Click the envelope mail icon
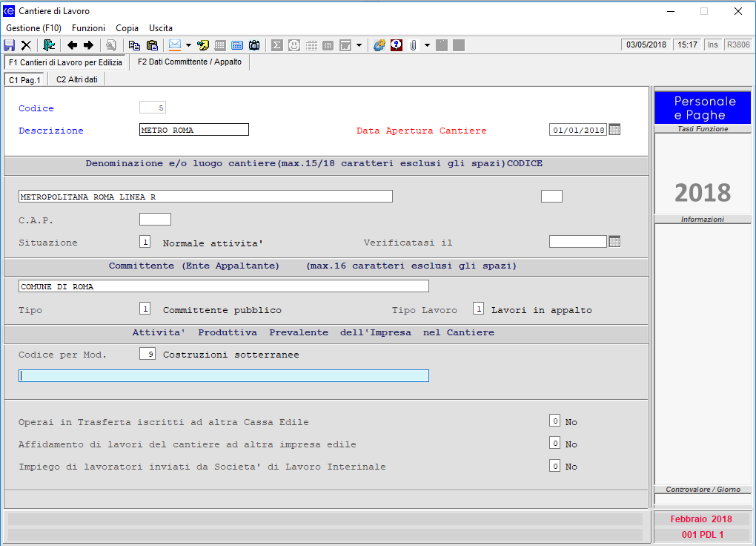 [x=175, y=45]
